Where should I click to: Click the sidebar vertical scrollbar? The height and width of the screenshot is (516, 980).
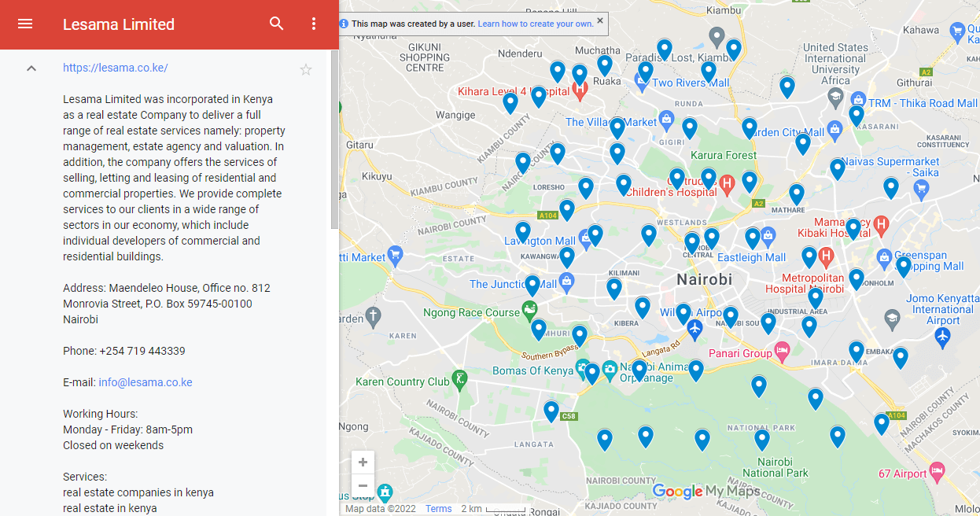pos(334,139)
